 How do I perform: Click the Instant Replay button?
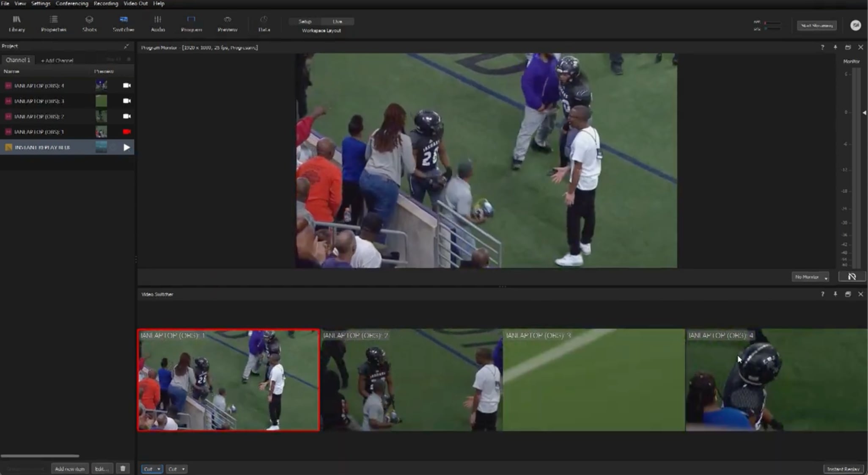click(x=843, y=469)
